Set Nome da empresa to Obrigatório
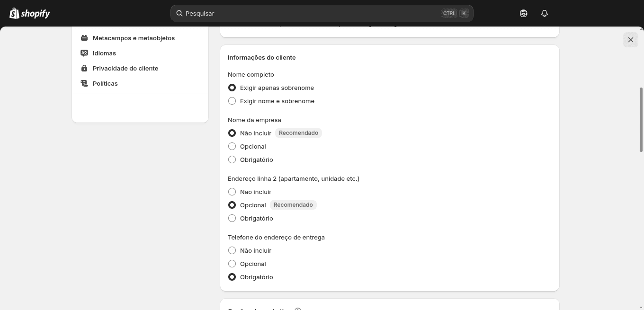 pyautogui.click(x=232, y=159)
